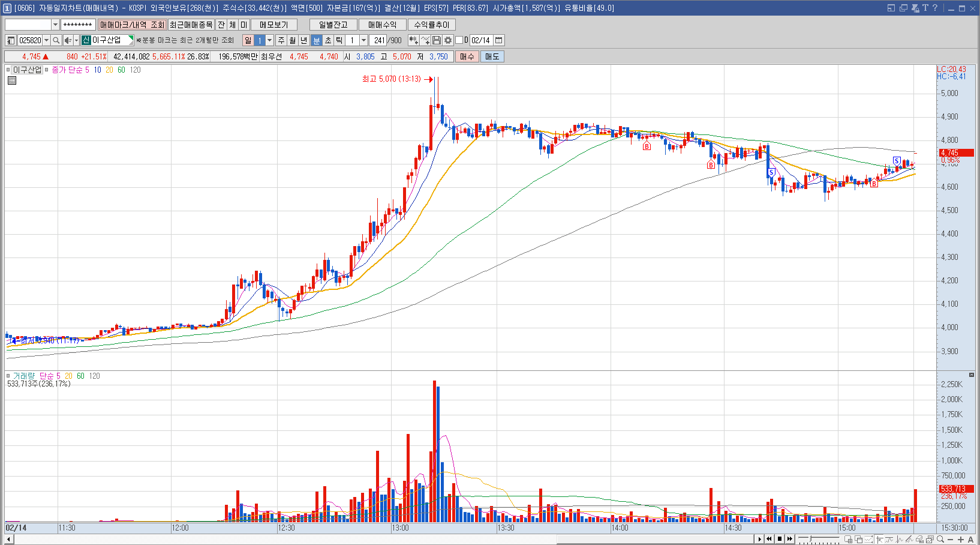Open the daily interval dropdown arrow
The height and width of the screenshot is (545, 980).
coord(269,40)
